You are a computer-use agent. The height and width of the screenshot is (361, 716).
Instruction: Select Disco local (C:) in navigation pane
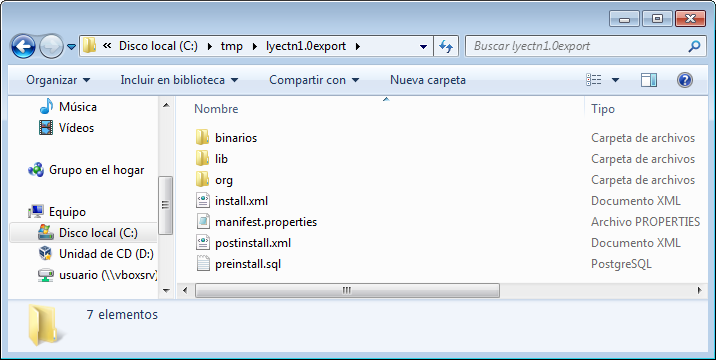98,233
